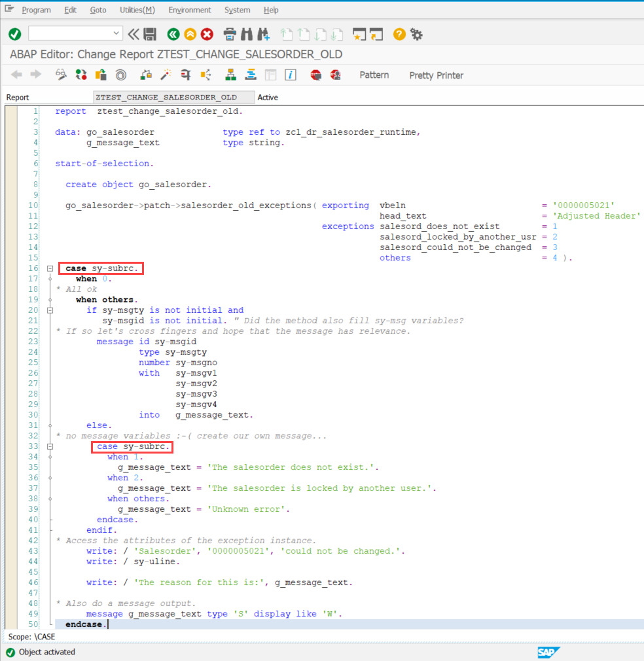Open the Utilities(M) menu
644x661 pixels.
tap(137, 10)
